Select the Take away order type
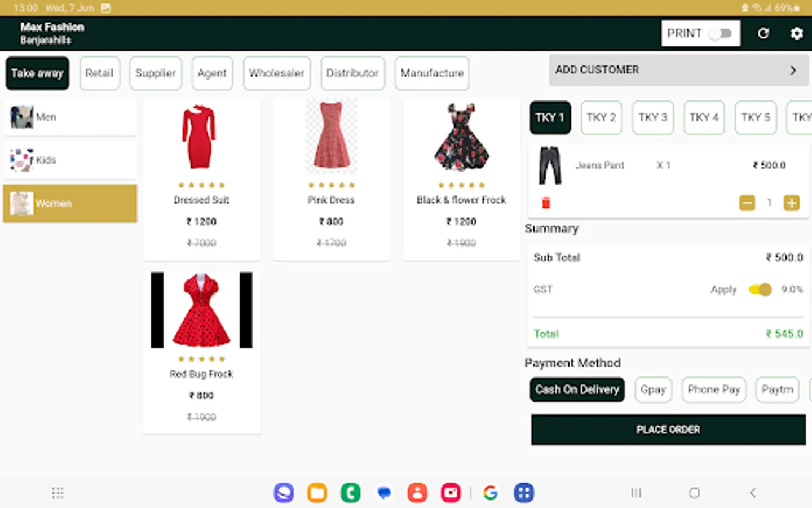This screenshot has width=812, height=508. coord(37,73)
